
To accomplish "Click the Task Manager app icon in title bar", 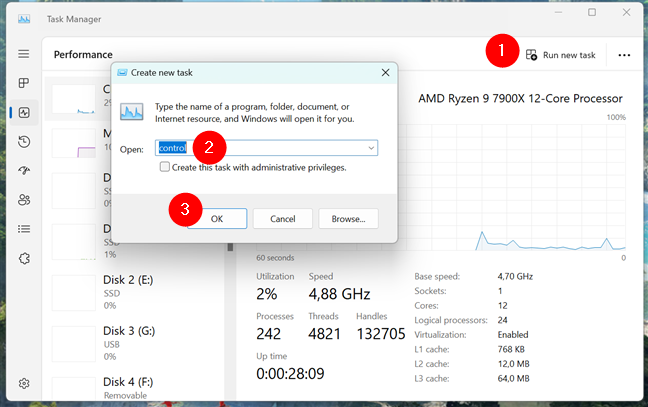I will pos(24,19).
